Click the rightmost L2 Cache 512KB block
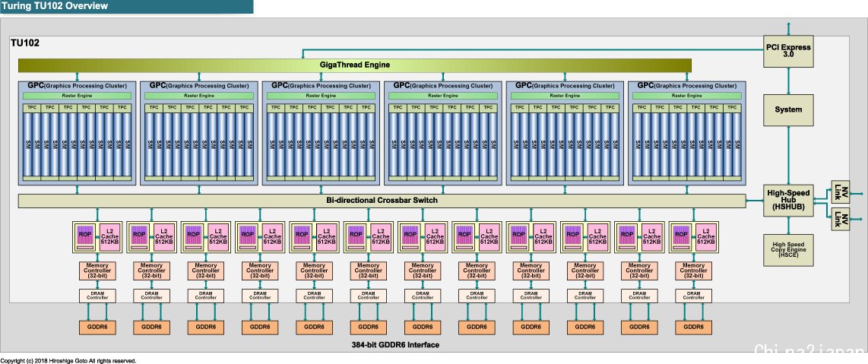The height and width of the screenshot is (364, 868). (x=705, y=236)
